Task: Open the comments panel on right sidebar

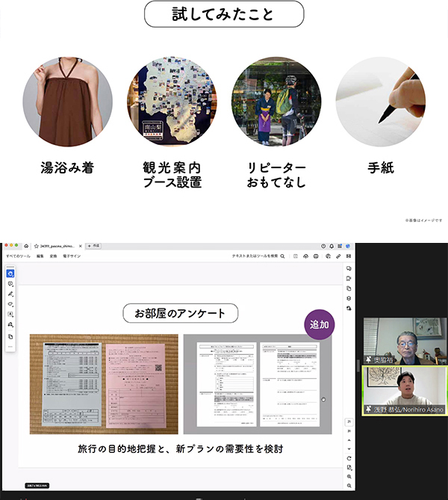Action: pyautogui.click(x=349, y=268)
